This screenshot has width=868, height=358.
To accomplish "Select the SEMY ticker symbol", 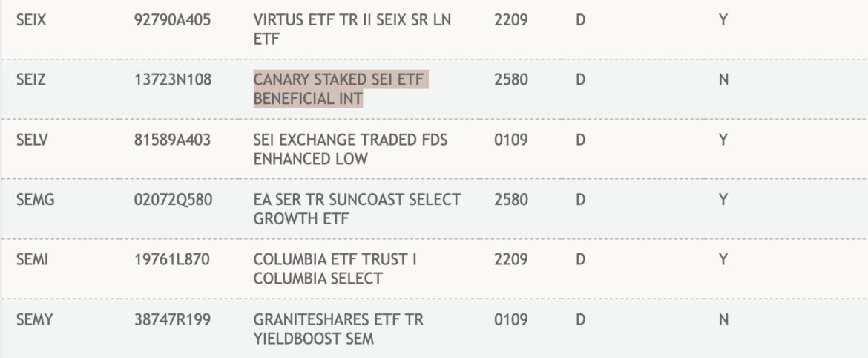I will click(33, 320).
